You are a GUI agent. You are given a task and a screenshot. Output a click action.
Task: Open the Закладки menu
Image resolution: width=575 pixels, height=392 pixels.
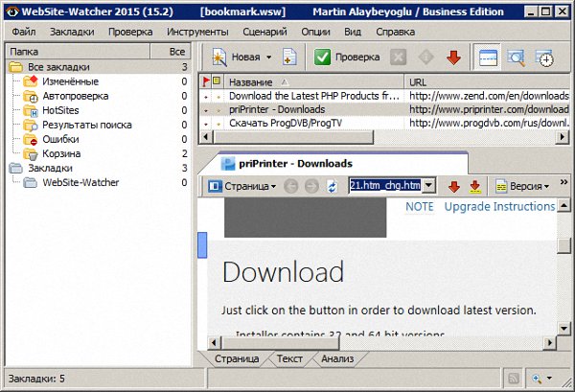point(72,33)
